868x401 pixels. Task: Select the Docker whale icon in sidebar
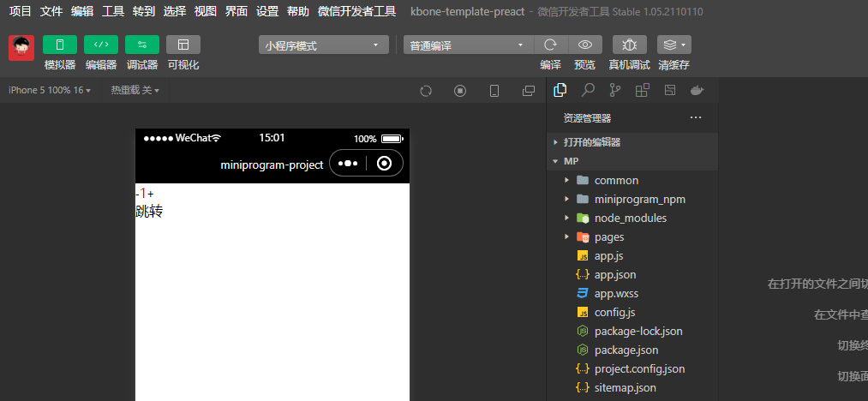pyautogui.click(x=697, y=90)
